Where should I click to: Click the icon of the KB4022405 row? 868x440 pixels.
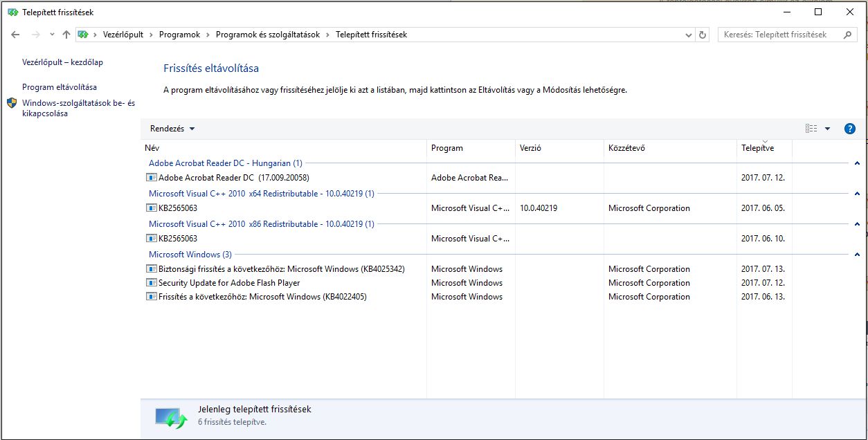tap(152, 297)
